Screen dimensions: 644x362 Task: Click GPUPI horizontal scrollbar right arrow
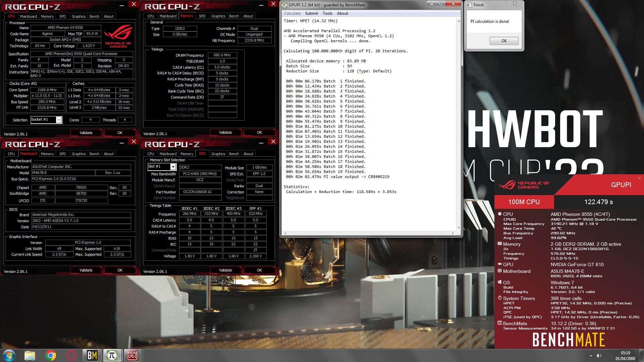coord(453,233)
